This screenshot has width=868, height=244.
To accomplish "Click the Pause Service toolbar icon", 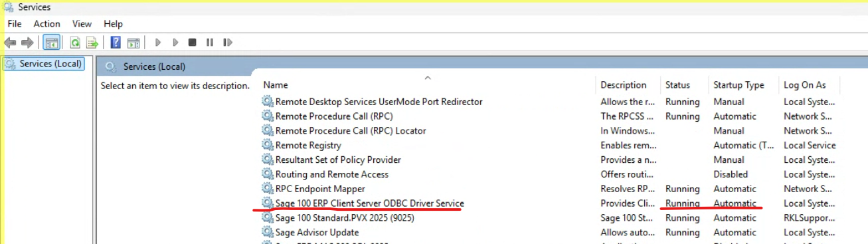I will click(210, 43).
